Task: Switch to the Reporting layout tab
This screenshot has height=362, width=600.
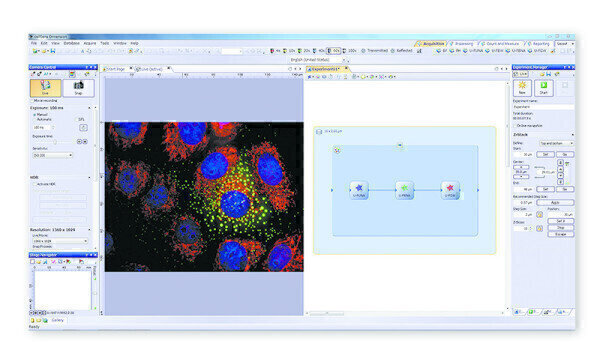Action: tap(540, 44)
